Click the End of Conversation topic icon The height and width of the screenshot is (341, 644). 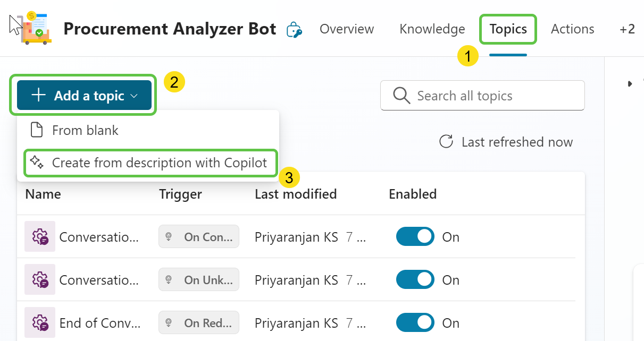[40, 322]
